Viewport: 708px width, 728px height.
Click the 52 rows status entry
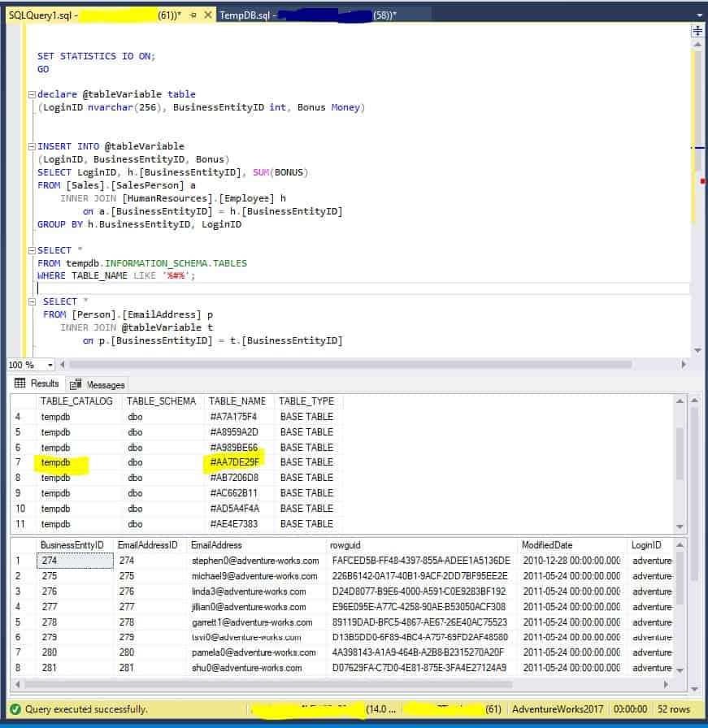tap(673, 709)
